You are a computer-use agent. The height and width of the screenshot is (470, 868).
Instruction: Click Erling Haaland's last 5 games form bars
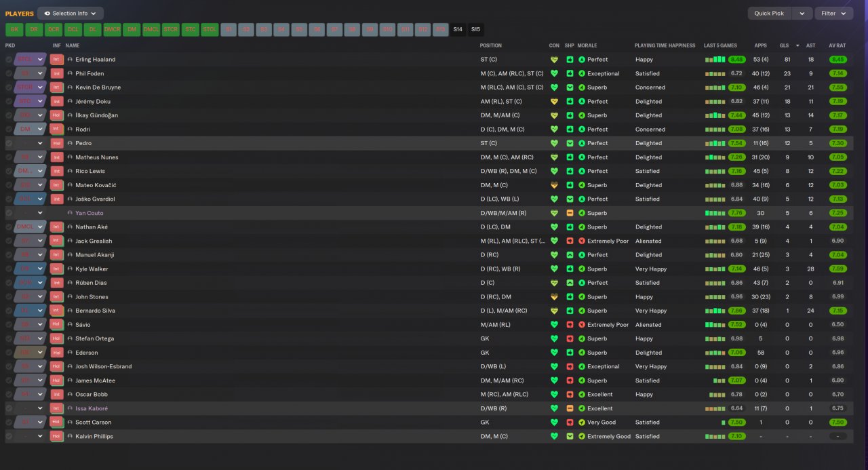(x=714, y=60)
